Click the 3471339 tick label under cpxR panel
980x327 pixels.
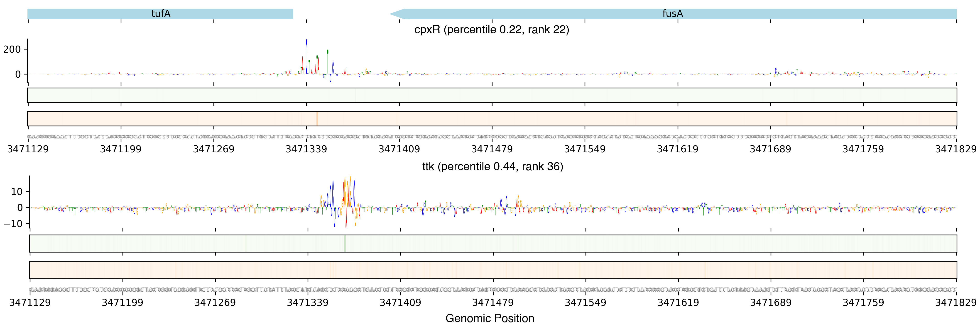[306, 149]
